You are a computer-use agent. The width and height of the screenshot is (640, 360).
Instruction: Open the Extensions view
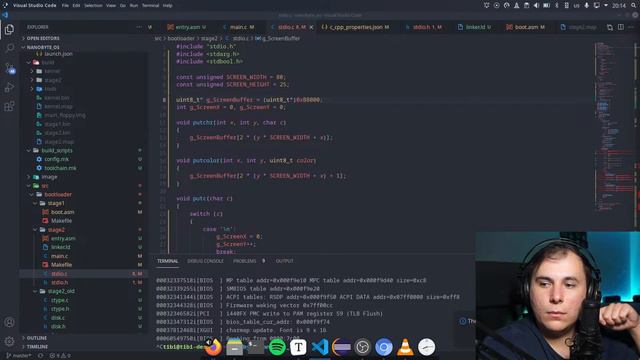click(9, 107)
